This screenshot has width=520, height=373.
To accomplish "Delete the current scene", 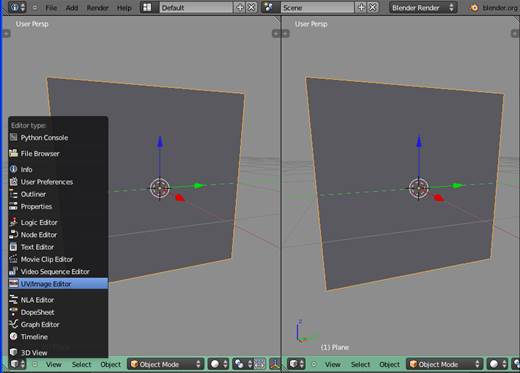I will [x=373, y=7].
